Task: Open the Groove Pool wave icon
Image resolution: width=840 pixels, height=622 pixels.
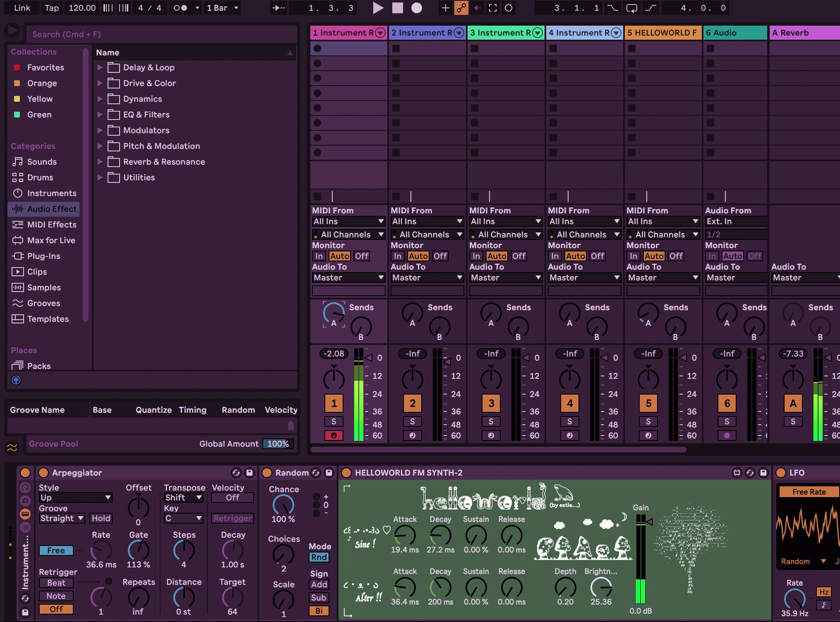Action: 12,447
